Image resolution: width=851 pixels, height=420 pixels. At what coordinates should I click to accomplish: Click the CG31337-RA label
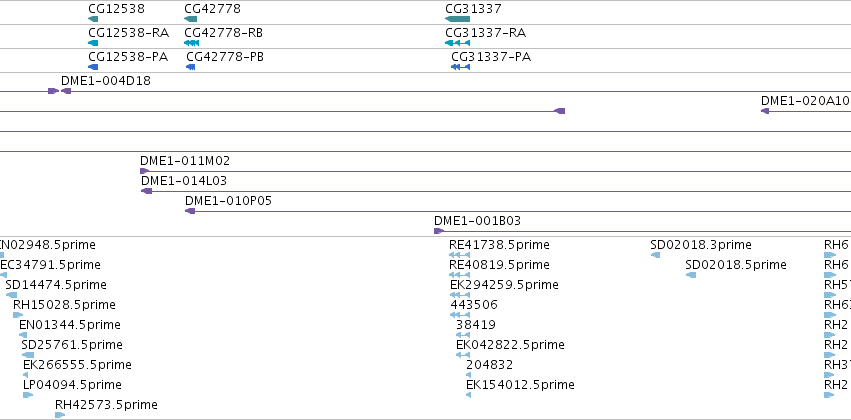click(486, 33)
